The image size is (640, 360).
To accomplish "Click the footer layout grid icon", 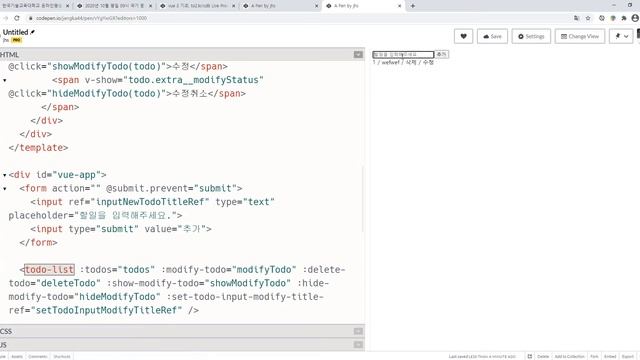I will click(x=529, y=356).
